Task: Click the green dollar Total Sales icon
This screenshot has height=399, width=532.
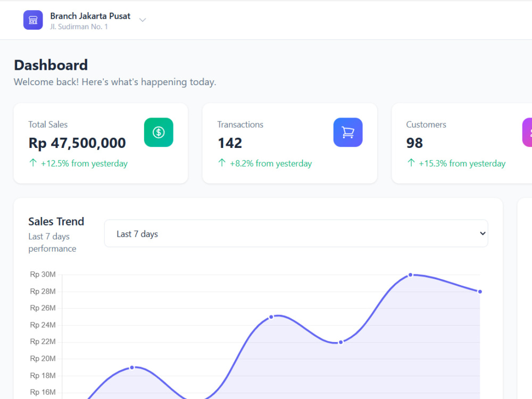Action: [159, 132]
